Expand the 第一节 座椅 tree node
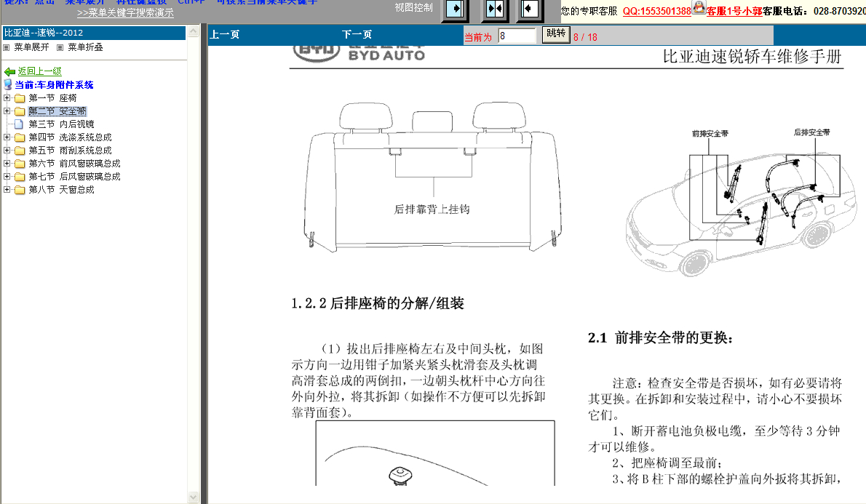Image resolution: width=866 pixels, height=504 pixels. coord(7,97)
